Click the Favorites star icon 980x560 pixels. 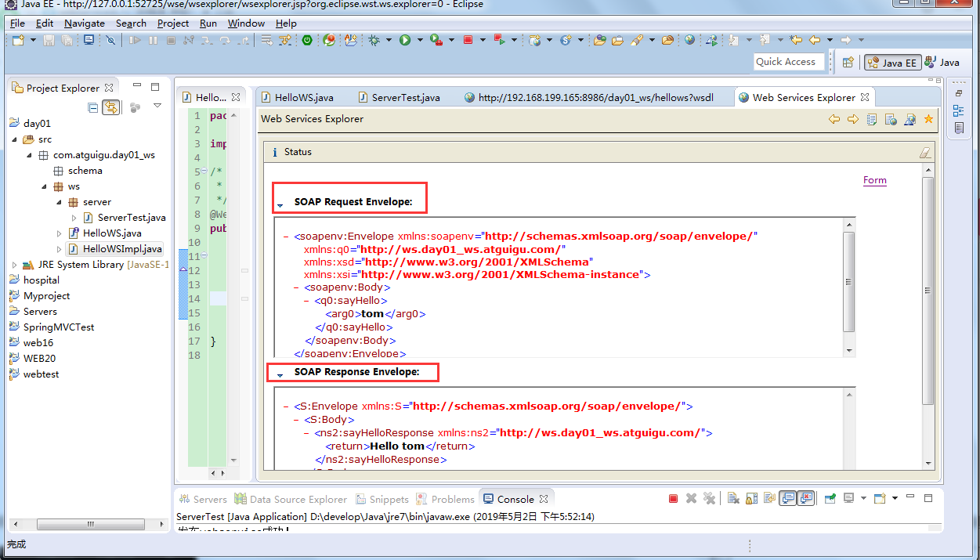pyautogui.click(x=929, y=120)
